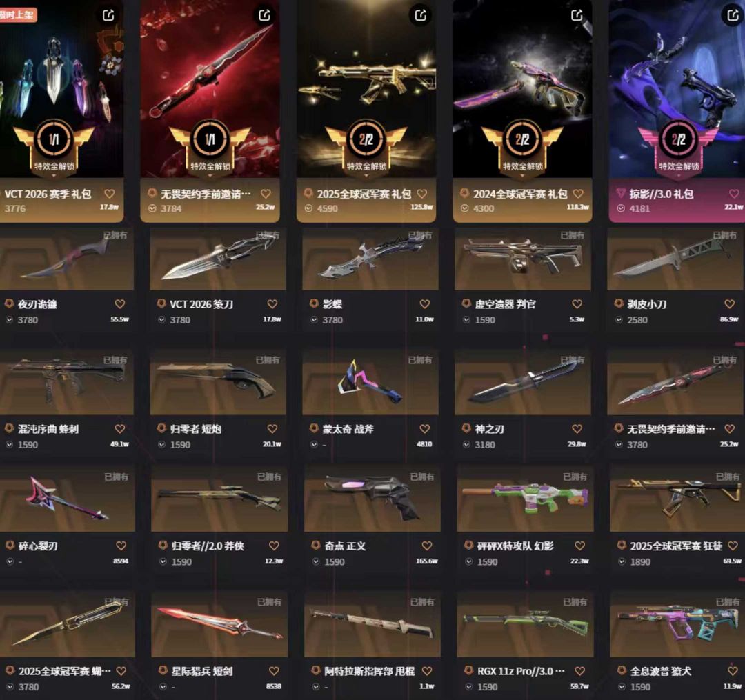Select 星际猎兵 短剑 sword thumbnail

pyautogui.click(x=219, y=625)
